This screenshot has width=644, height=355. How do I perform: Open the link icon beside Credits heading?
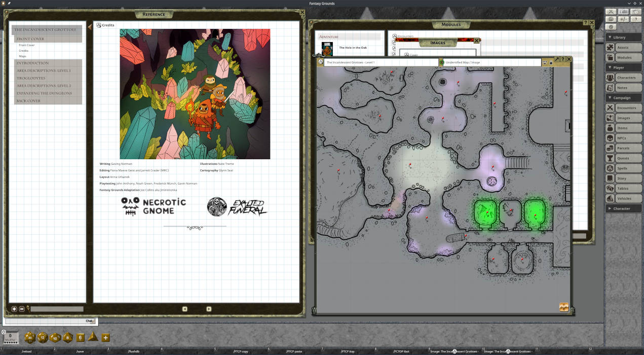[x=98, y=25]
